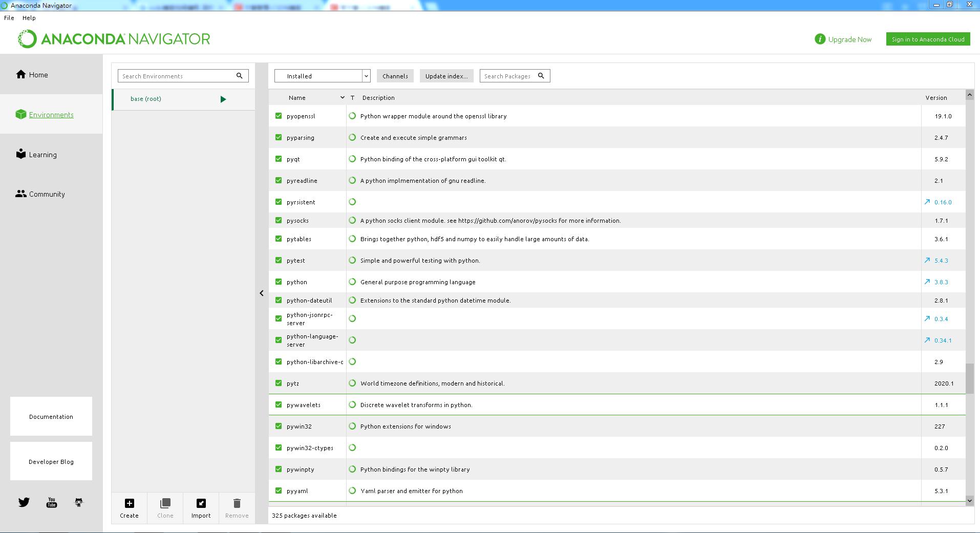This screenshot has width=980, height=533.
Task: Toggle the python-dateutil package checkbox
Action: 279,300
